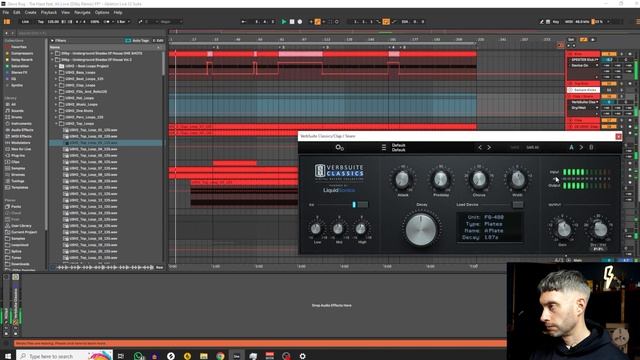
Task: Click the Raw button in preview bar
Action: tap(159, 267)
